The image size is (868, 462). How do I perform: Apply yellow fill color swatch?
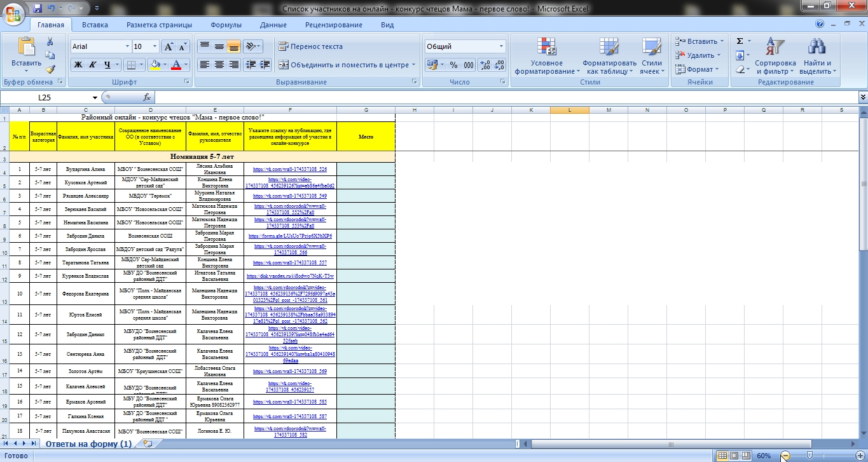tap(154, 64)
